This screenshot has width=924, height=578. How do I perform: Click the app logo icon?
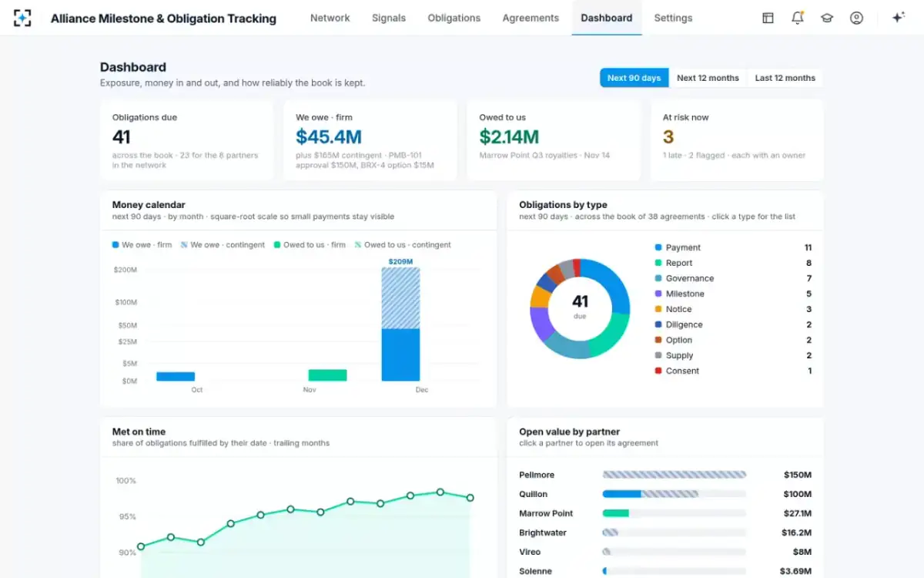tap(22, 18)
